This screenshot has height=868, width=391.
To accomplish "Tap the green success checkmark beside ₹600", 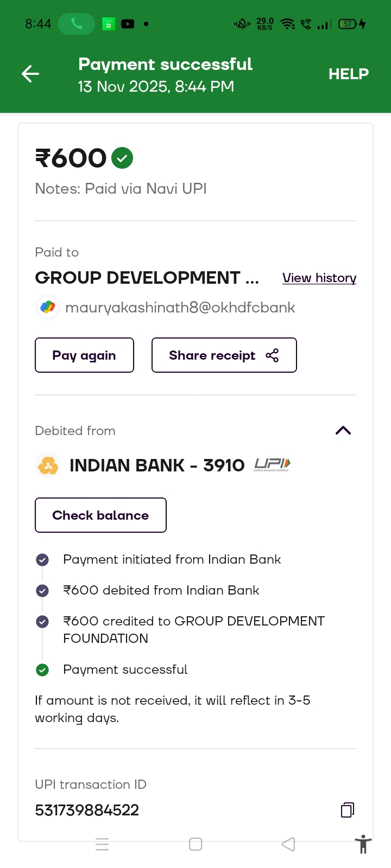I will click(x=122, y=158).
